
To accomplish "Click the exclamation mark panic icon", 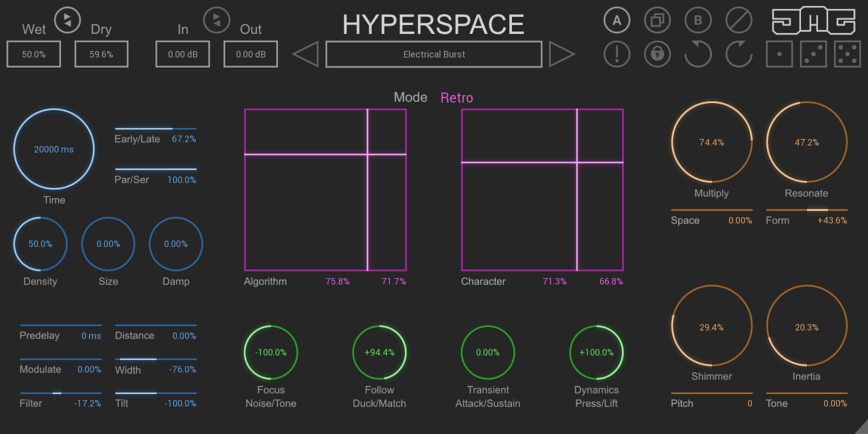I will [x=616, y=54].
